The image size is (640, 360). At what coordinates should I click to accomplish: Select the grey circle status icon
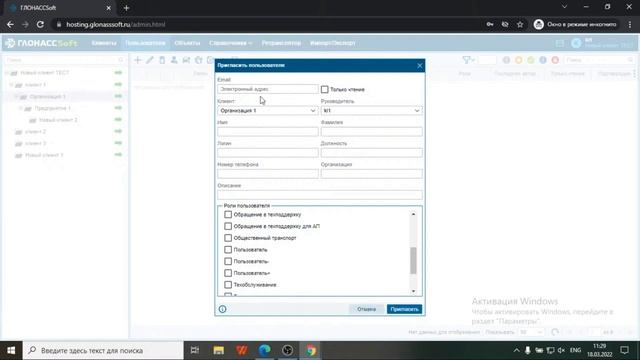tap(506, 60)
